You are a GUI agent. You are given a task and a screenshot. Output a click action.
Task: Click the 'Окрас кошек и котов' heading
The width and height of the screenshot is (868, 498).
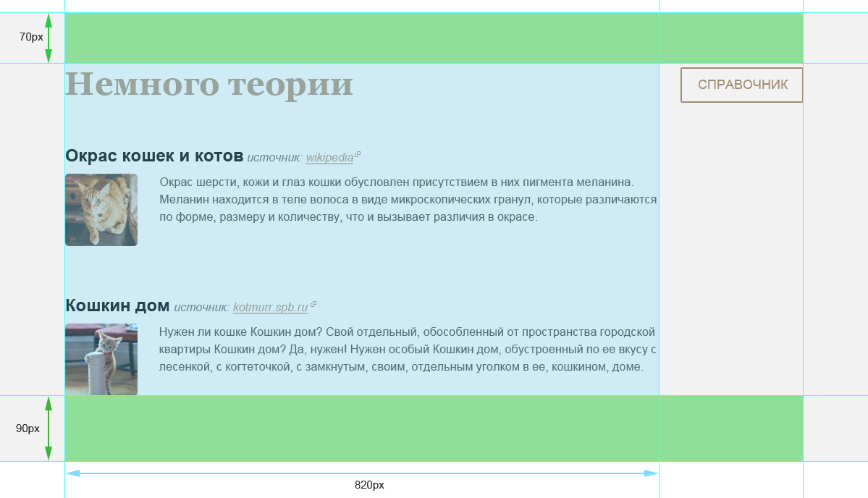(x=154, y=156)
